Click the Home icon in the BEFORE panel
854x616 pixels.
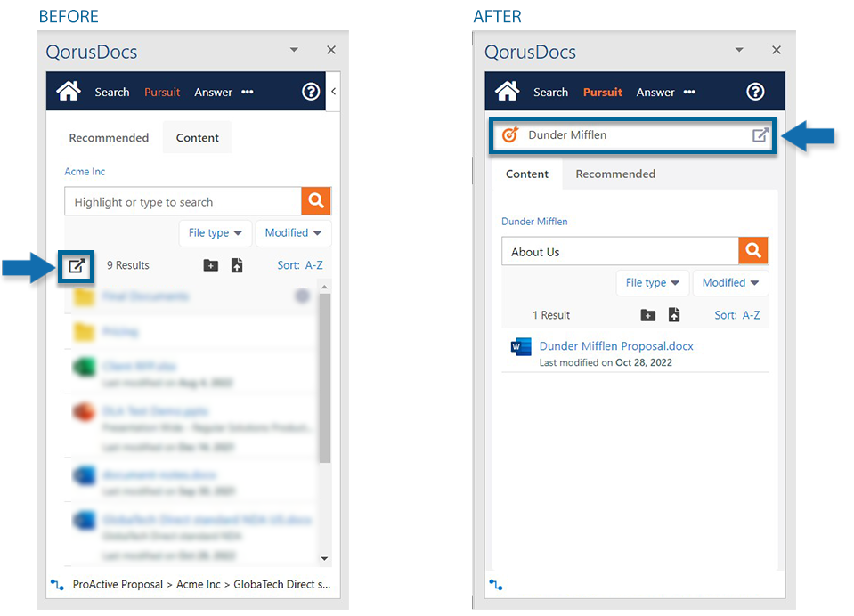coord(69,91)
